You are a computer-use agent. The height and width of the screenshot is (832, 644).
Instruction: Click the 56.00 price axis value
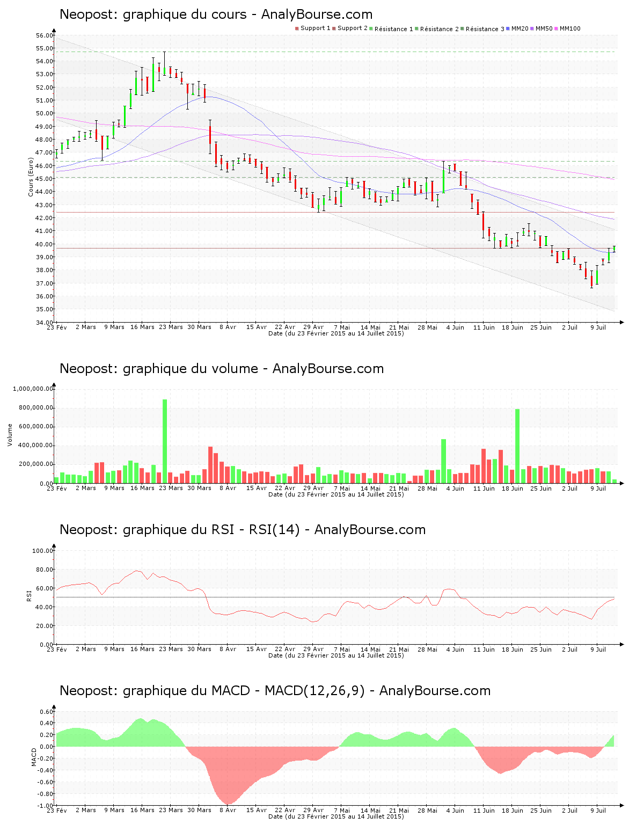45,35
